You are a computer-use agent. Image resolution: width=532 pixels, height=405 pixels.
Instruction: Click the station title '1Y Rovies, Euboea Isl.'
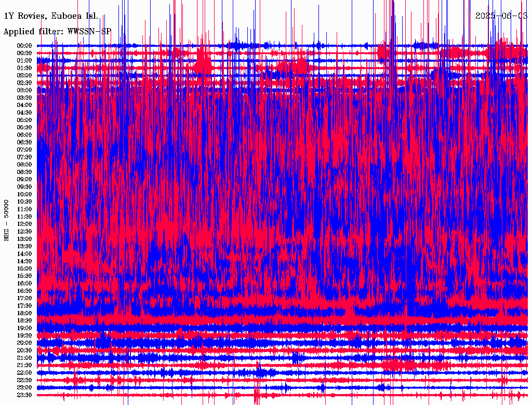point(50,16)
